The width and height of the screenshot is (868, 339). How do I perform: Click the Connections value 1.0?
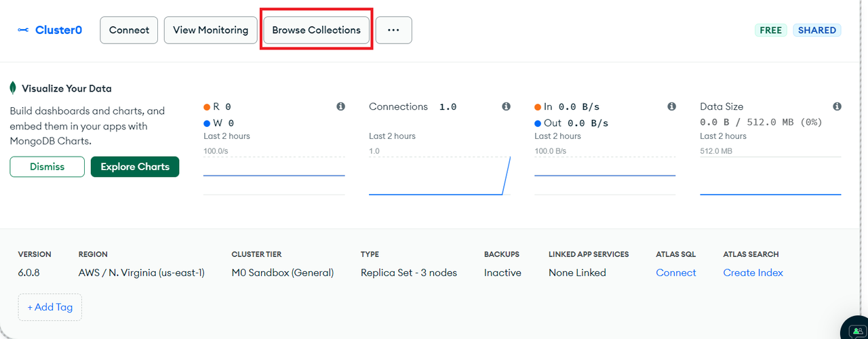pos(448,107)
